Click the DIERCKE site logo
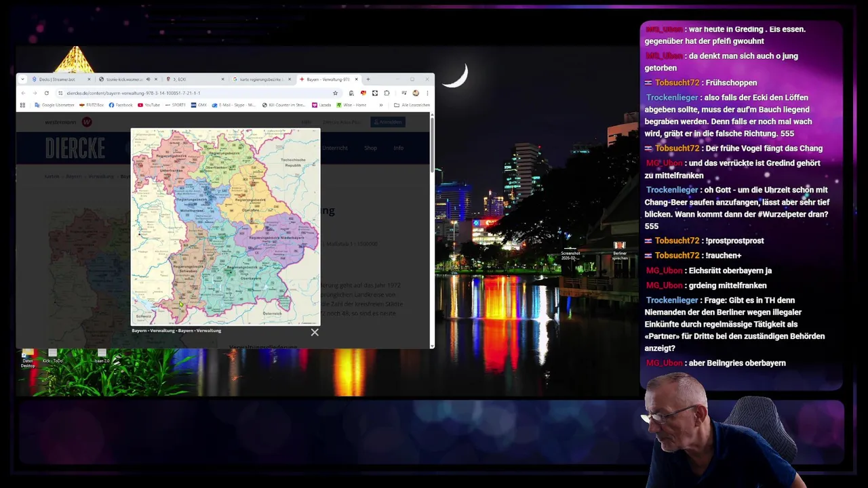This screenshot has width=868, height=488. pos(75,148)
